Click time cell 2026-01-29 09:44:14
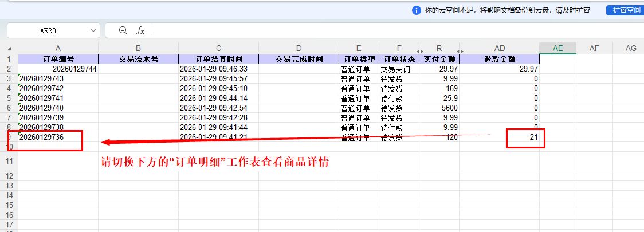This screenshot has height=232, width=644. (218, 98)
